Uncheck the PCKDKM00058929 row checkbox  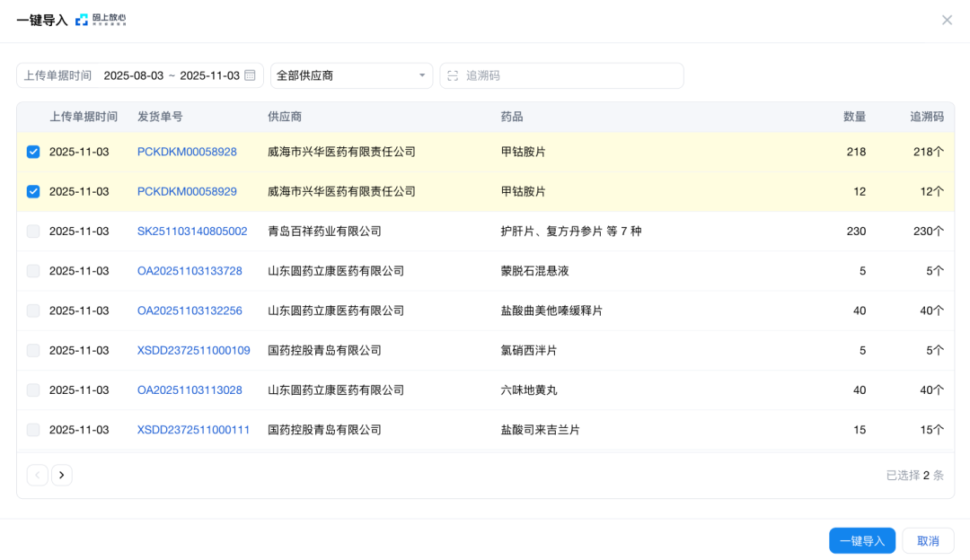click(33, 191)
